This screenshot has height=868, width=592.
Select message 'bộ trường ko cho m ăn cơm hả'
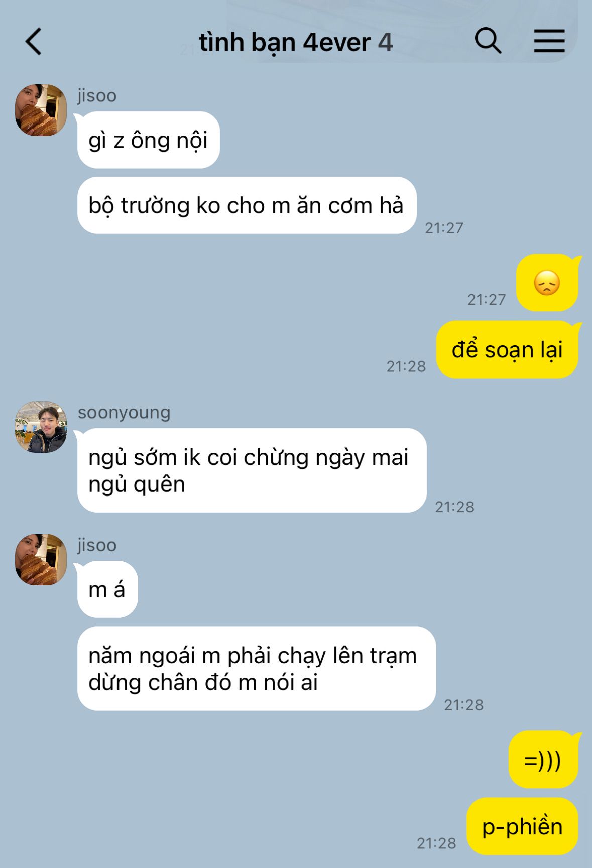tap(247, 205)
